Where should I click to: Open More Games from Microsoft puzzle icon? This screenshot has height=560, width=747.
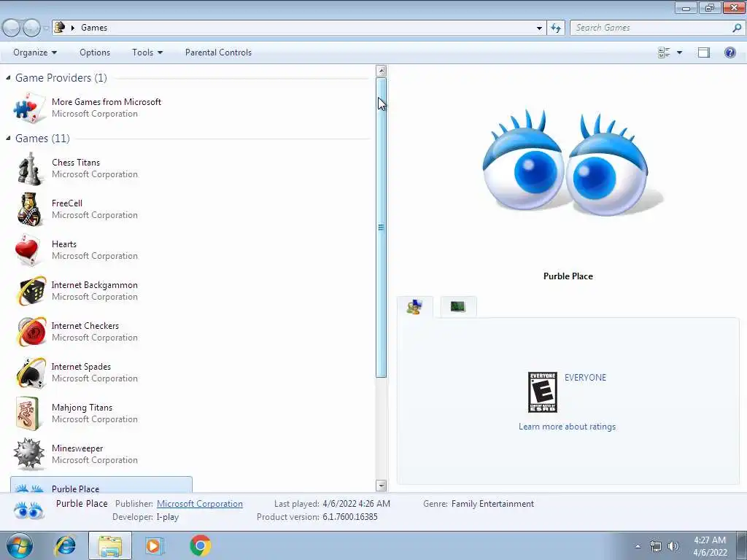click(x=29, y=108)
